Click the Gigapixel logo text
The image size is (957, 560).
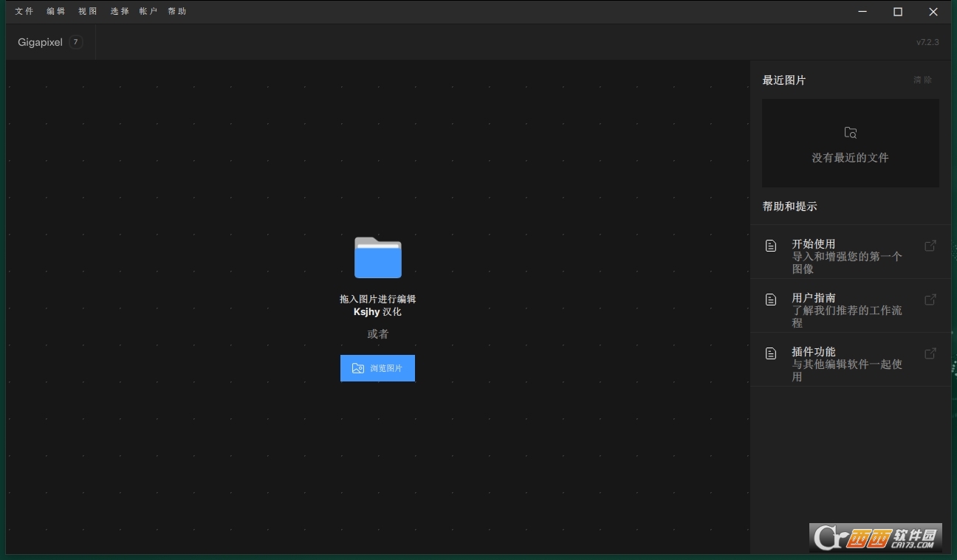tap(40, 43)
